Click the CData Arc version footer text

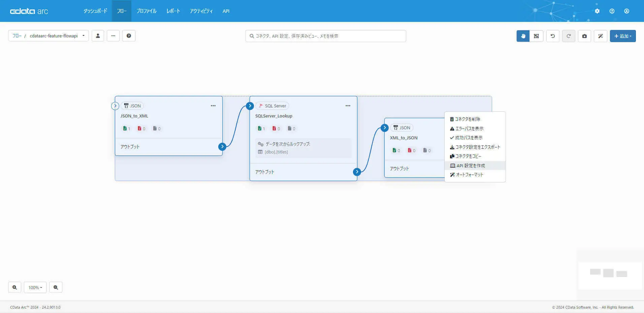[35, 307]
